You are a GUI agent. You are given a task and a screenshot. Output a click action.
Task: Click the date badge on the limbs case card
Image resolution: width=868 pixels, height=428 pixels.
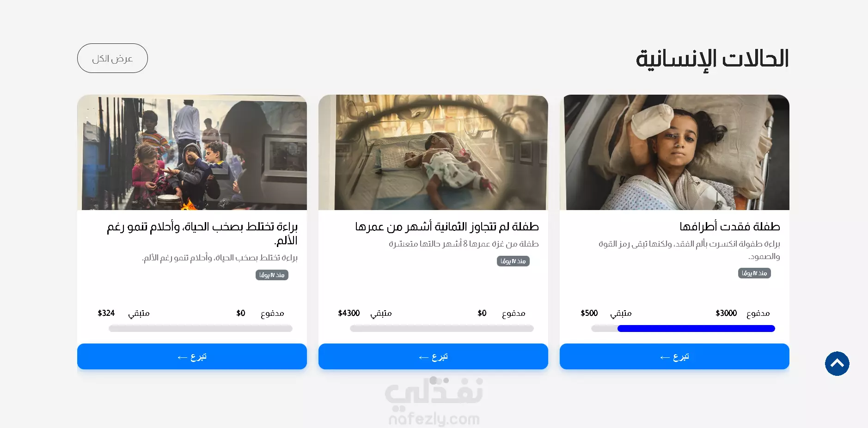[754, 273]
